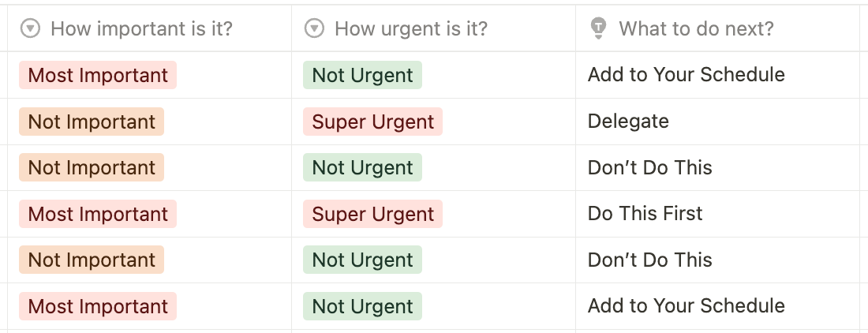Click Add to Your Schedule in the topmost row
The width and height of the screenshot is (868, 333).
tap(686, 75)
